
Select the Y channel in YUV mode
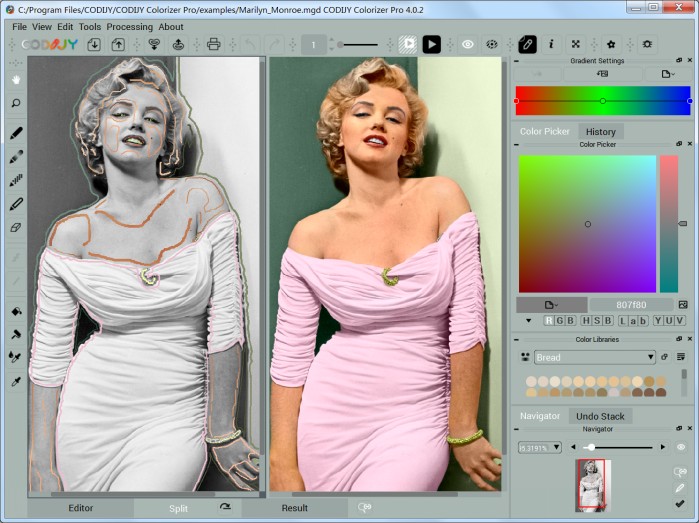pyautogui.click(x=658, y=321)
